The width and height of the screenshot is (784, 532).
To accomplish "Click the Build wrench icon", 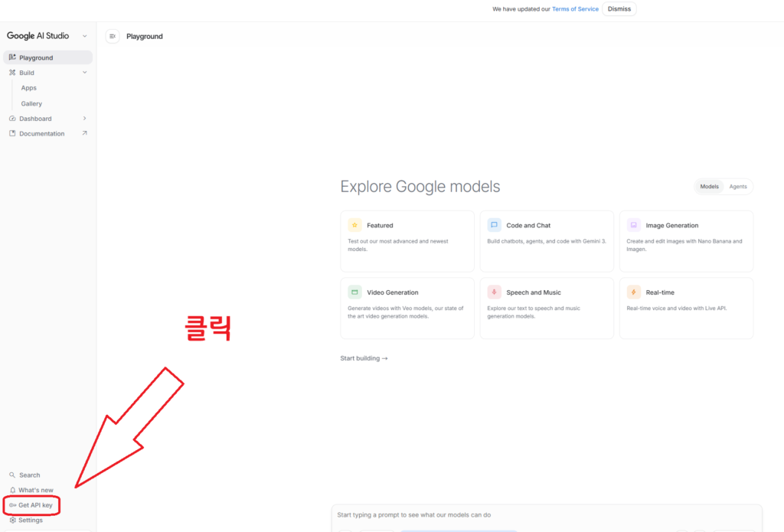I will [x=11, y=72].
